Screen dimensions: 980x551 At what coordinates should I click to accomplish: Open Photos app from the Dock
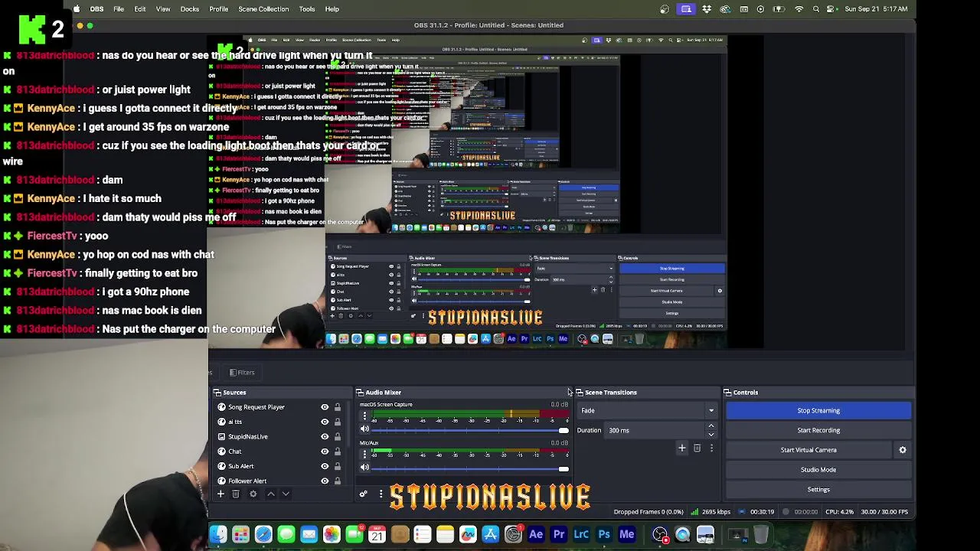point(332,534)
